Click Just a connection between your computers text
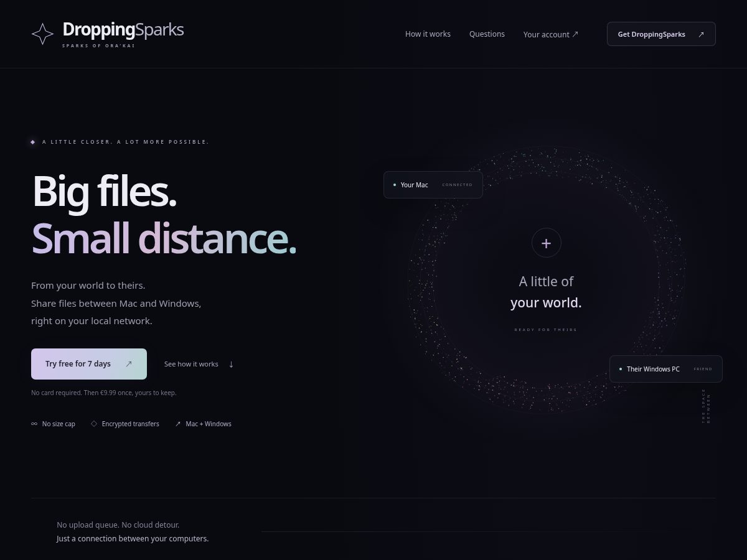Screen dimensions: 747x560 [x=133, y=538]
